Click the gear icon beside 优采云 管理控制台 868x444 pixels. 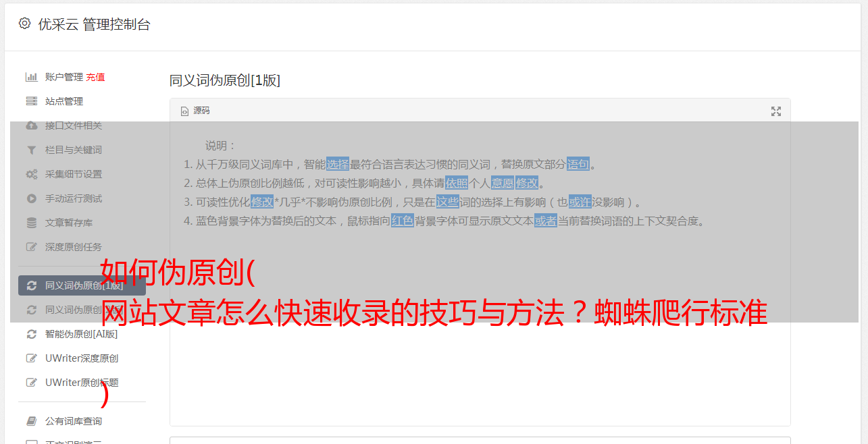click(x=25, y=24)
